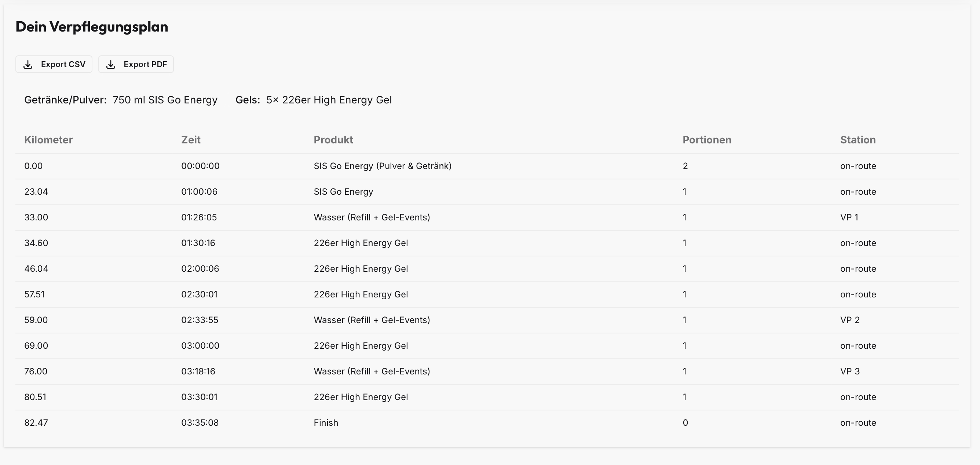Export the plan as PDF
980x465 pixels.
pos(136,64)
